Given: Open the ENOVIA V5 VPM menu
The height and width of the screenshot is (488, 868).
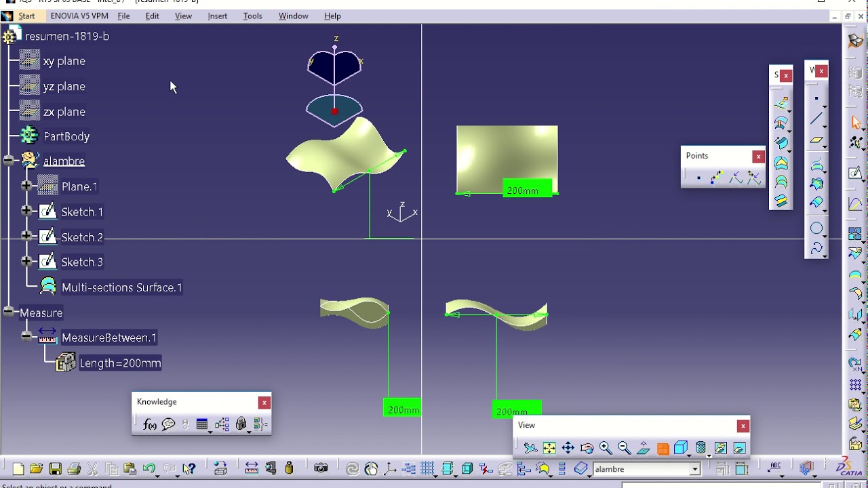Looking at the screenshot, I should (x=79, y=16).
